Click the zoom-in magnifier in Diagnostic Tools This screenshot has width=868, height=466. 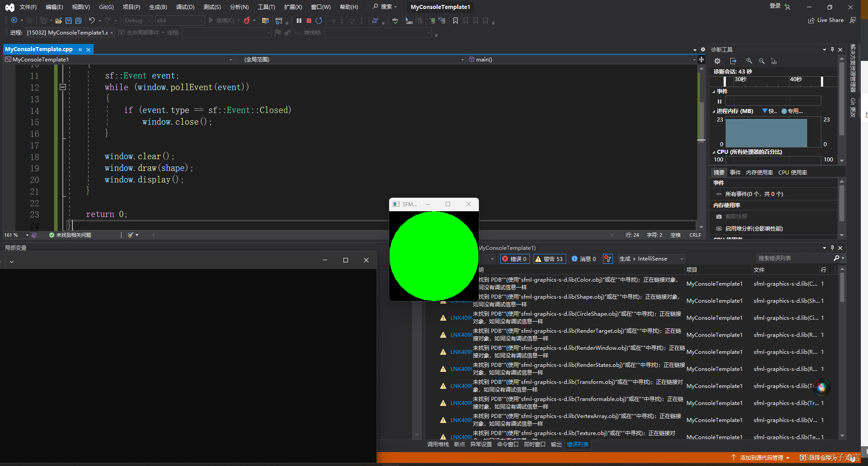click(749, 61)
